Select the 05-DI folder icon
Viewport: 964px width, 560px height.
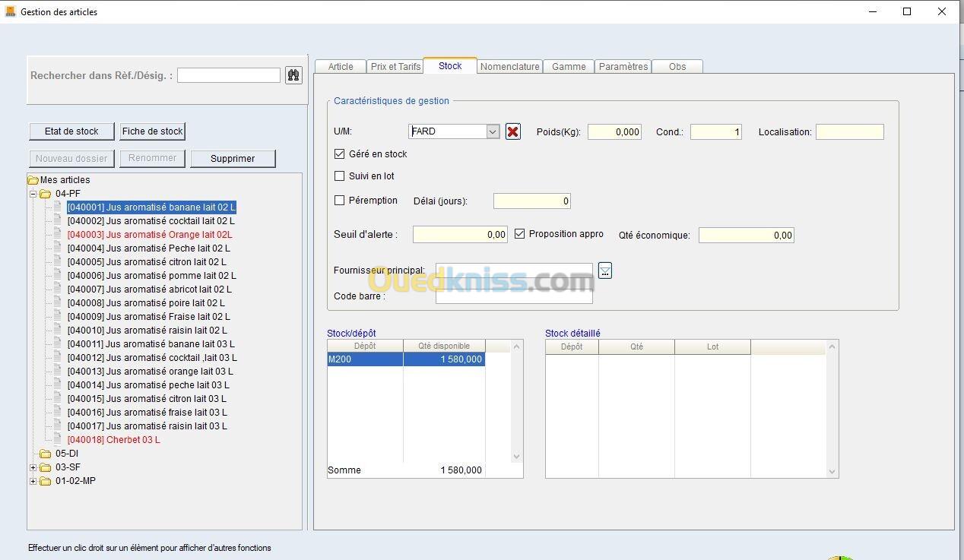(x=46, y=454)
